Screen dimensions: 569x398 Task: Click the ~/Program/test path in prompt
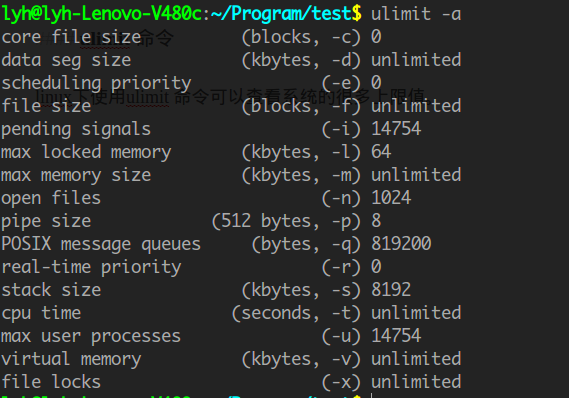[281, 14]
